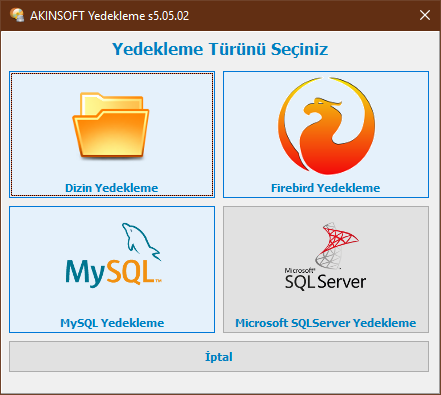
Task: Click the AKINSOFT app icon in title bar
Action: coord(17,15)
